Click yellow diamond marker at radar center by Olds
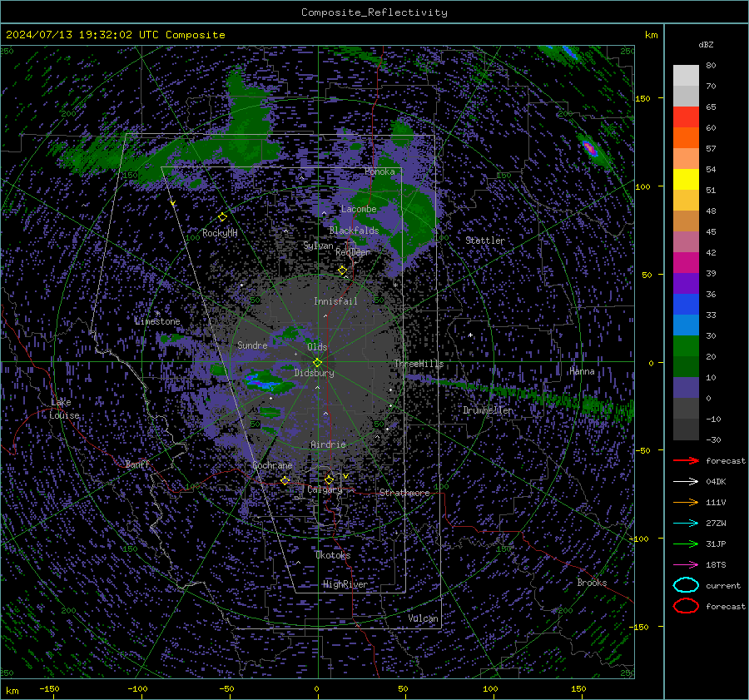Image resolution: width=749 pixels, height=700 pixels. tap(317, 363)
